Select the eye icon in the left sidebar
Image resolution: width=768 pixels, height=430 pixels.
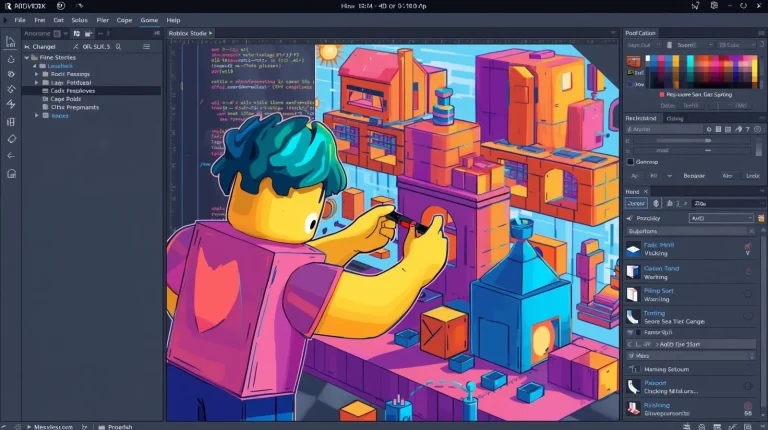tap(11, 74)
